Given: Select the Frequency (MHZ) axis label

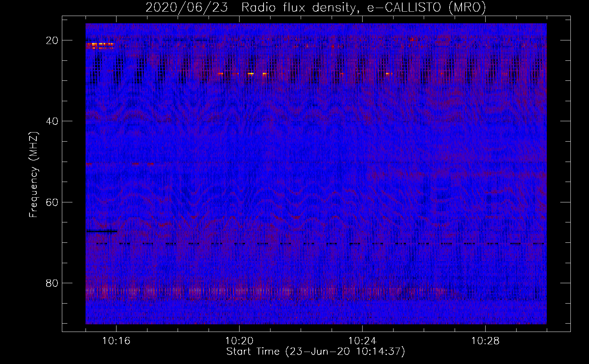Looking at the screenshot, I should (x=33, y=175).
